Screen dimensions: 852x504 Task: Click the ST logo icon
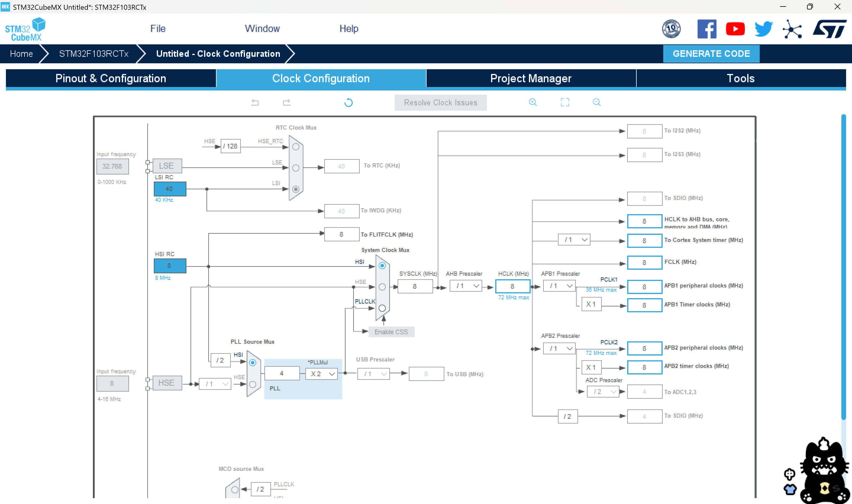(829, 29)
